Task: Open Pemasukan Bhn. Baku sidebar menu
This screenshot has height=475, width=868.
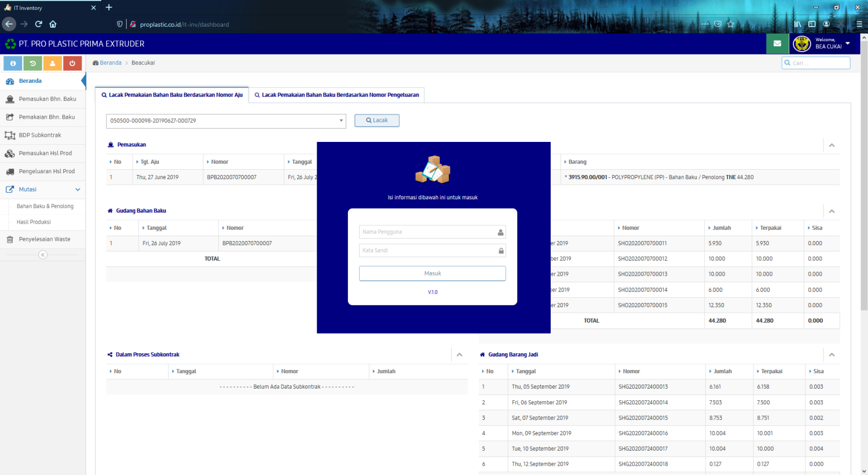Action: coord(47,99)
